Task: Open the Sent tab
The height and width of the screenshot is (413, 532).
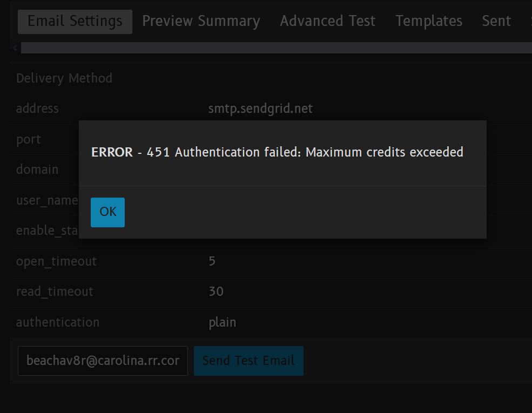Action: coord(496,22)
